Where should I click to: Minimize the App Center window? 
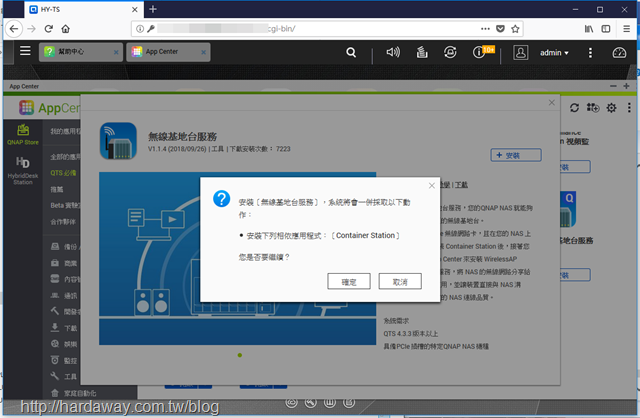point(613,86)
